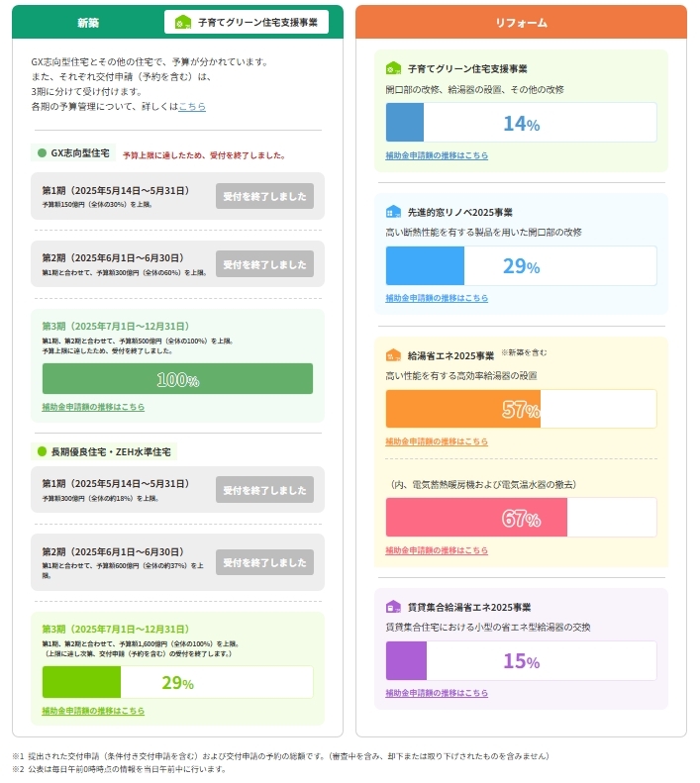Click the green house icon in 新築 header
700x783 pixels.
[x=183, y=23]
